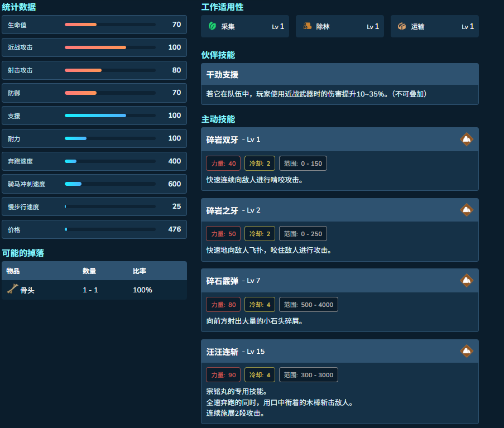Click the 价格 stat row
The width and height of the screenshot is (504, 428).
pos(94,229)
